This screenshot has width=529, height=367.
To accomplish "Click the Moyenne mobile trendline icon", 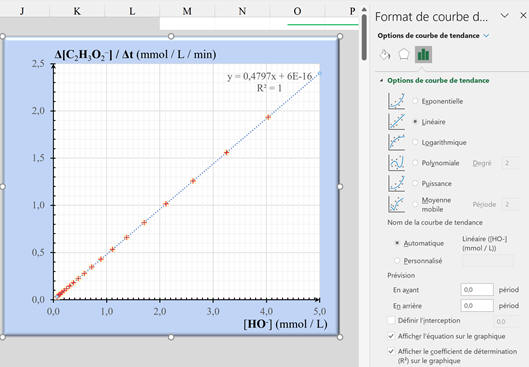I will click(x=396, y=204).
